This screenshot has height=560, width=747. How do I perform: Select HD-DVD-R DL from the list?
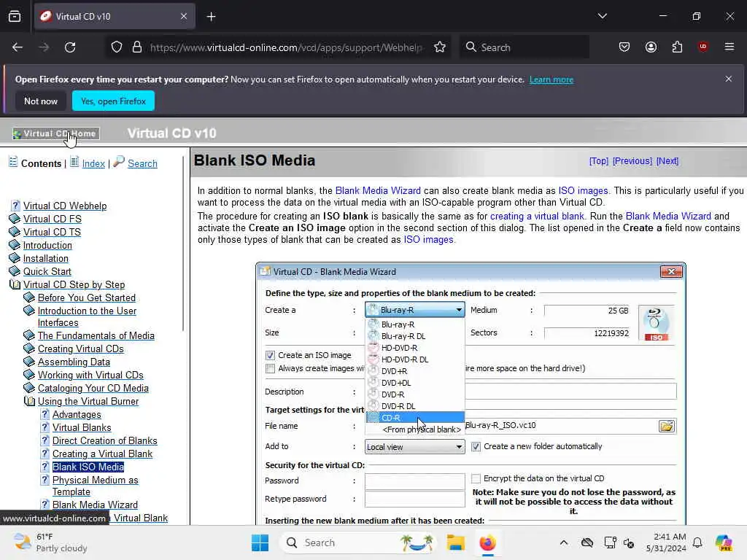[x=415, y=359]
